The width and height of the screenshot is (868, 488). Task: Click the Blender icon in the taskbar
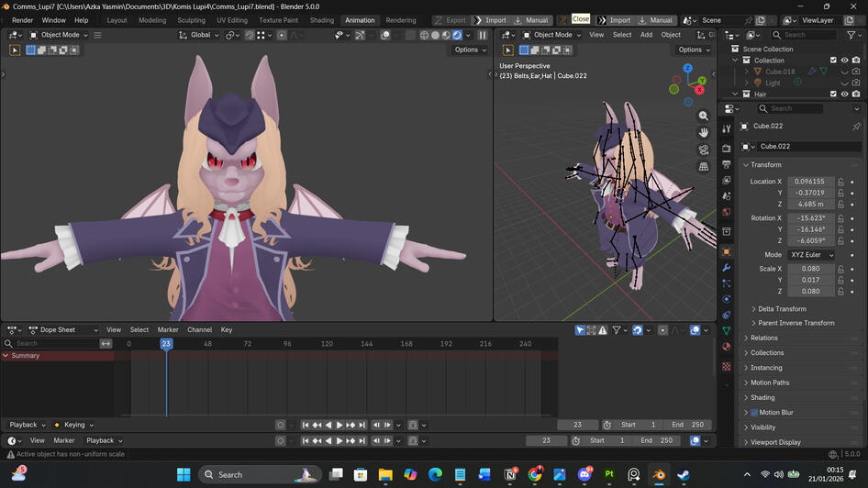pyautogui.click(x=659, y=475)
